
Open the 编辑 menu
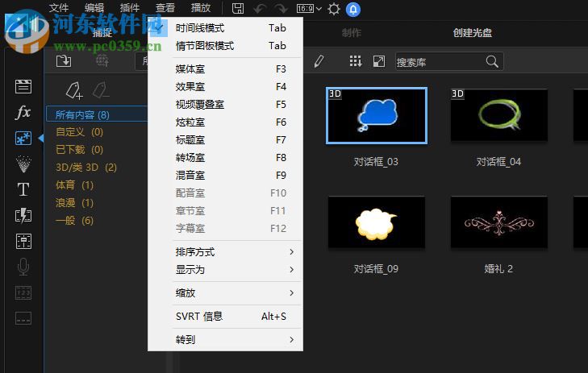pos(94,8)
